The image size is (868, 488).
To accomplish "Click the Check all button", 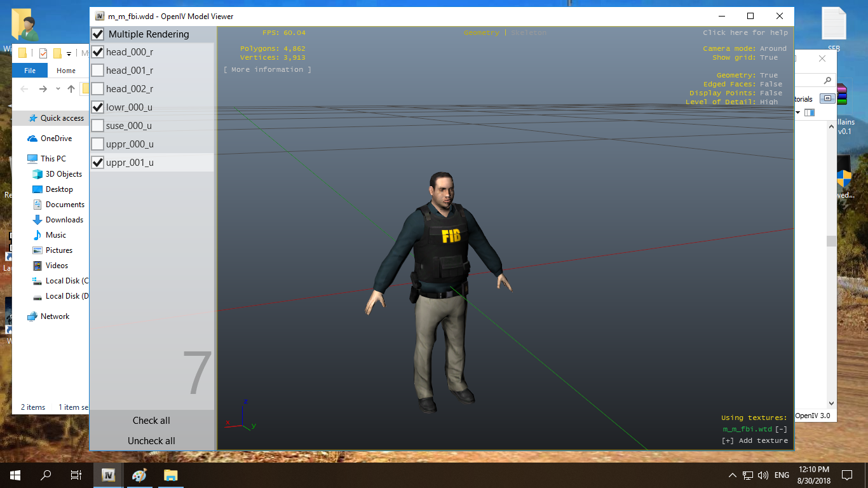I will (151, 421).
